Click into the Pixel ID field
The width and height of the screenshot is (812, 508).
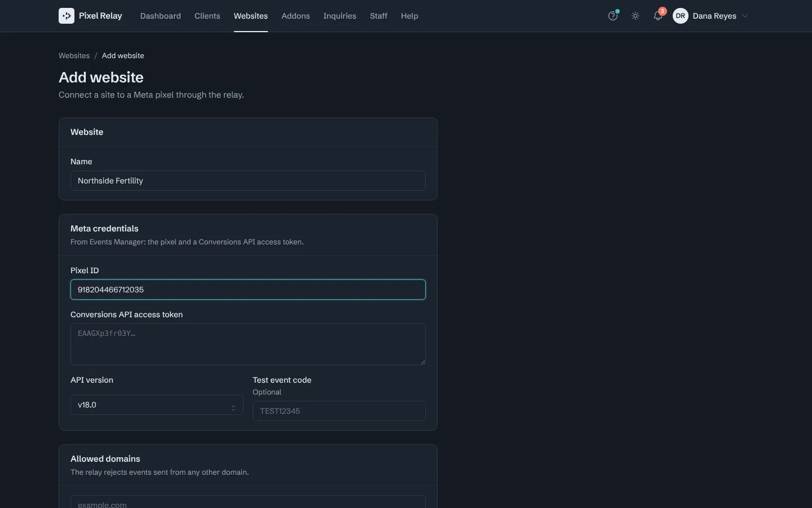(x=248, y=290)
